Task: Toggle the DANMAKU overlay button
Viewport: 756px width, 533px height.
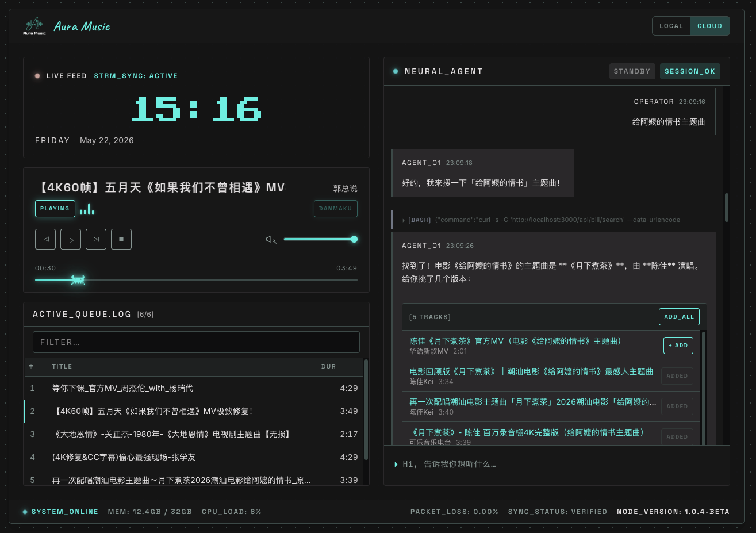Action: point(336,209)
